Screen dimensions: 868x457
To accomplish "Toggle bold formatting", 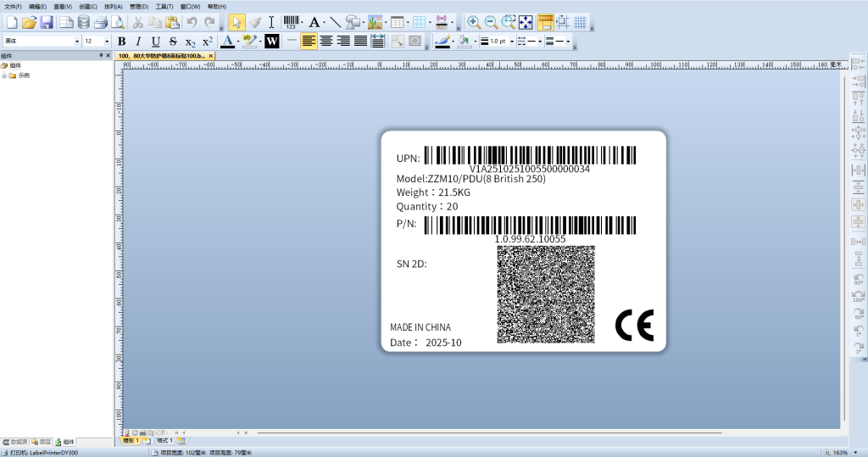I will click(x=121, y=41).
